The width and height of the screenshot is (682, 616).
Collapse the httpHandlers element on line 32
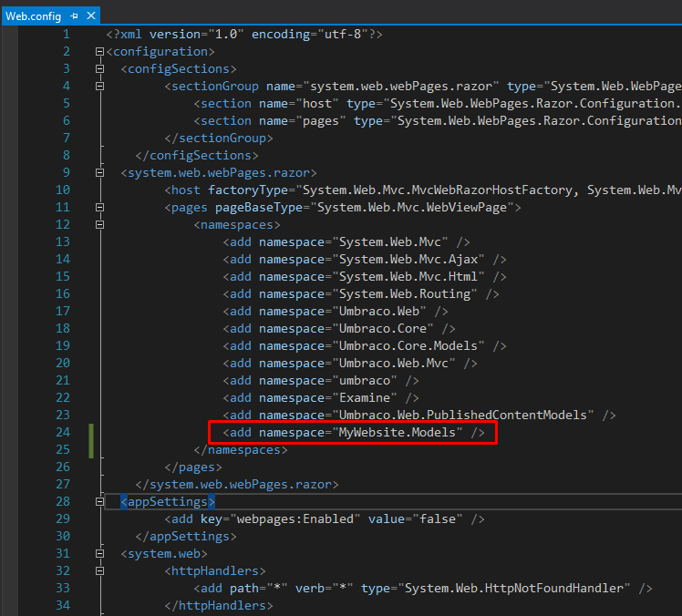point(99,570)
